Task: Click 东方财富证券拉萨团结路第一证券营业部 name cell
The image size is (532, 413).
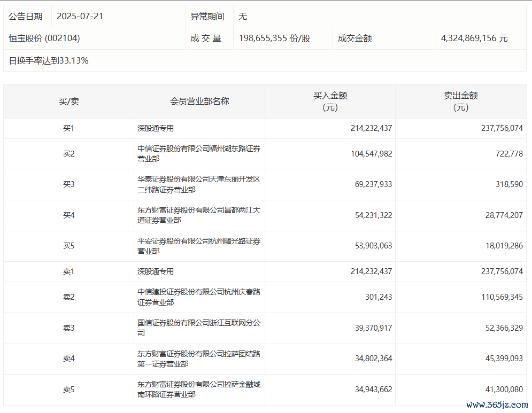Action: click(199, 359)
